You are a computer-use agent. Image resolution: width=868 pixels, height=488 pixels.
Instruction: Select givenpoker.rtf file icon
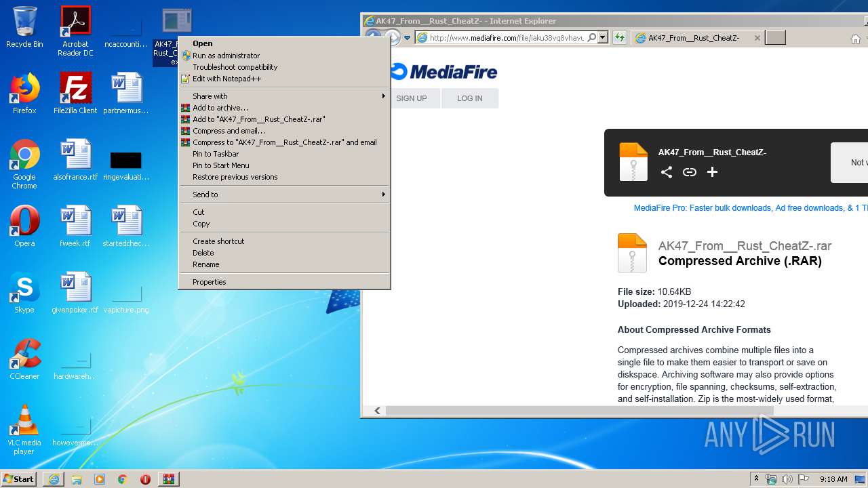pyautogui.click(x=75, y=293)
